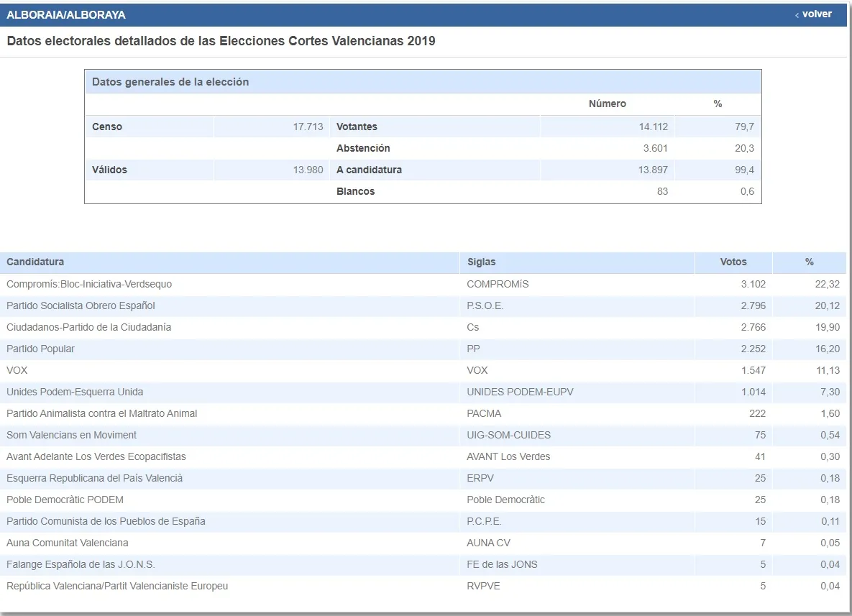This screenshot has height=616, width=852.
Task: Click the Válidos value 13.980
Action: tap(308, 170)
